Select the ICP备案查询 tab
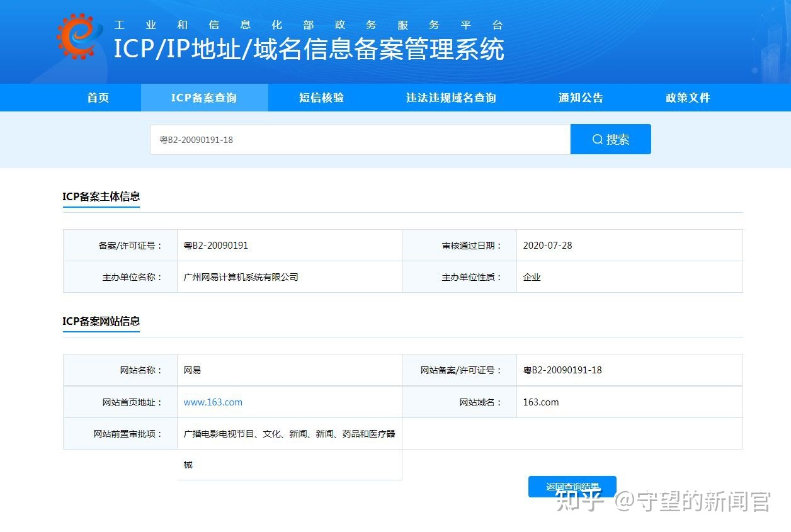The width and height of the screenshot is (791, 532). [204, 98]
